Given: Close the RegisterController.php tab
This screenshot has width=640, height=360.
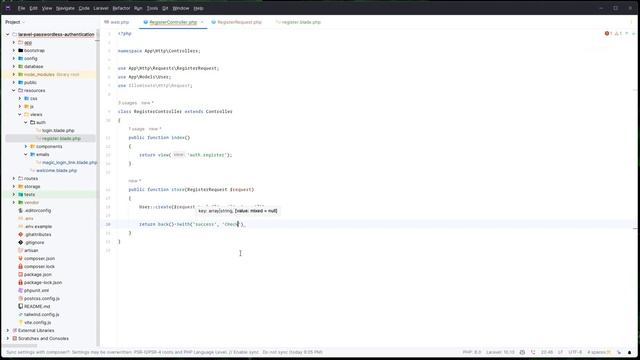Looking at the screenshot, I should coord(202,22).
